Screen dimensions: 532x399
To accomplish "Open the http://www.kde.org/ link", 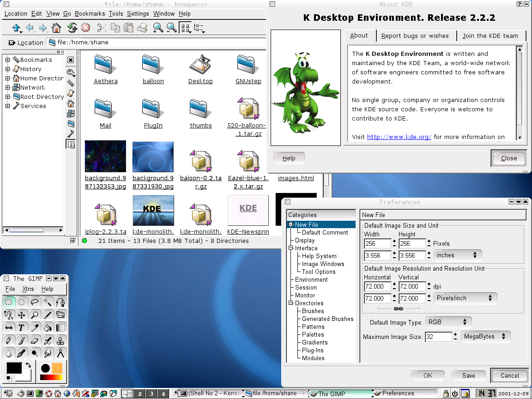I will click(399, 137).
